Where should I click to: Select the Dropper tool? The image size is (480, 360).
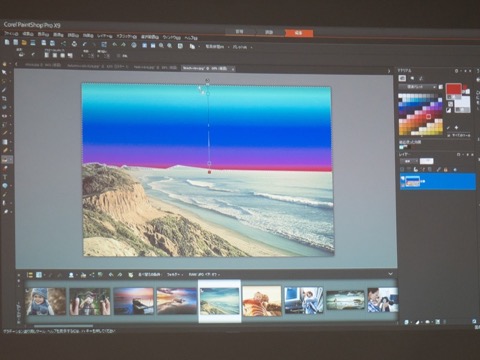click(x=4, y=90)
